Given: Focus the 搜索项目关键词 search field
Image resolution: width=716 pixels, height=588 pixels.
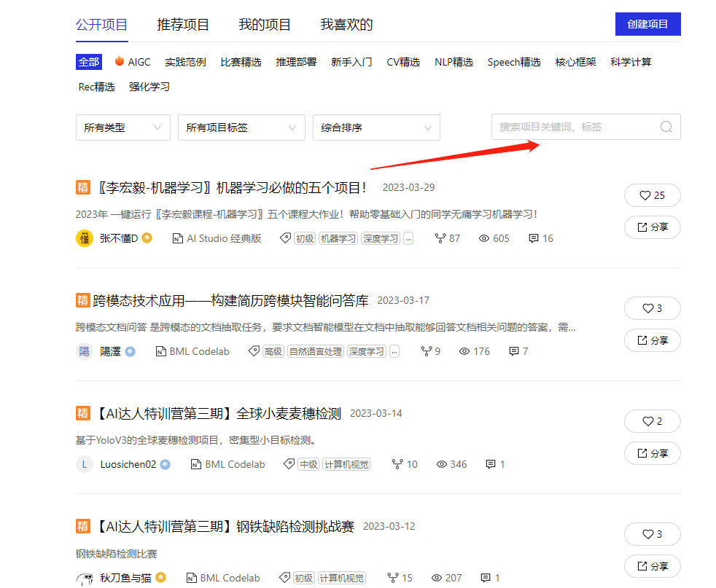Looking at the screenshot, I should tap(586, 127).
